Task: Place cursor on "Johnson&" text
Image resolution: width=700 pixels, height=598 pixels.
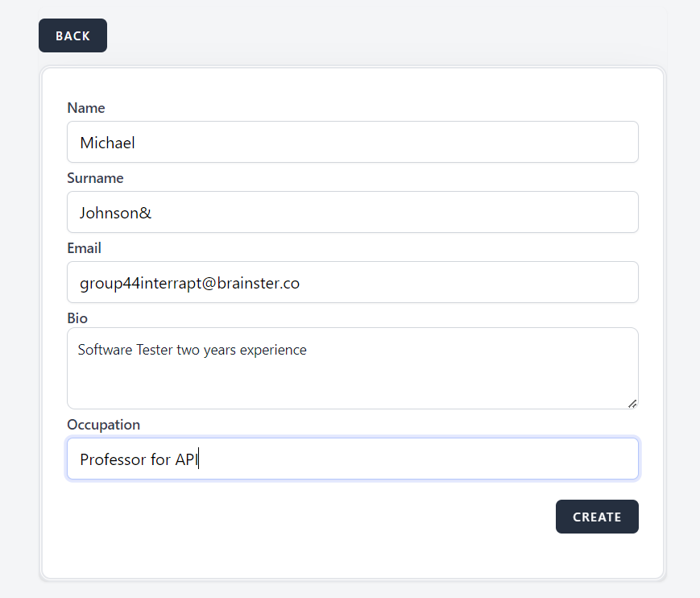Action: click(x=115, y=214)
